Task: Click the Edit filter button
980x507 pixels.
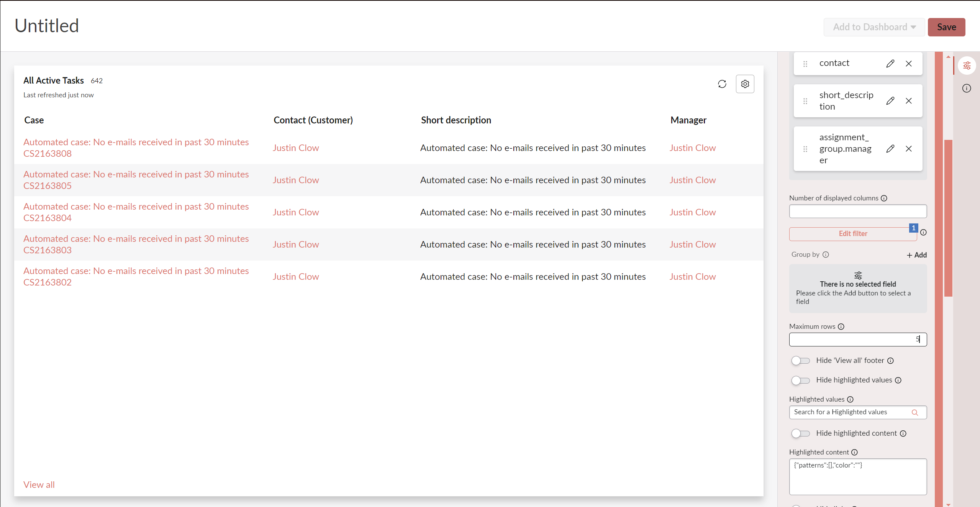Action: point(852,234)
